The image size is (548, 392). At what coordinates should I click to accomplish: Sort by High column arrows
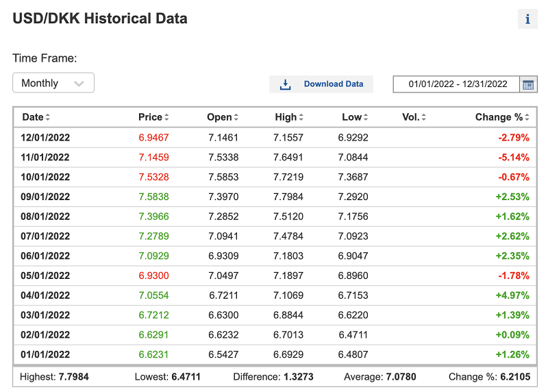301,117
